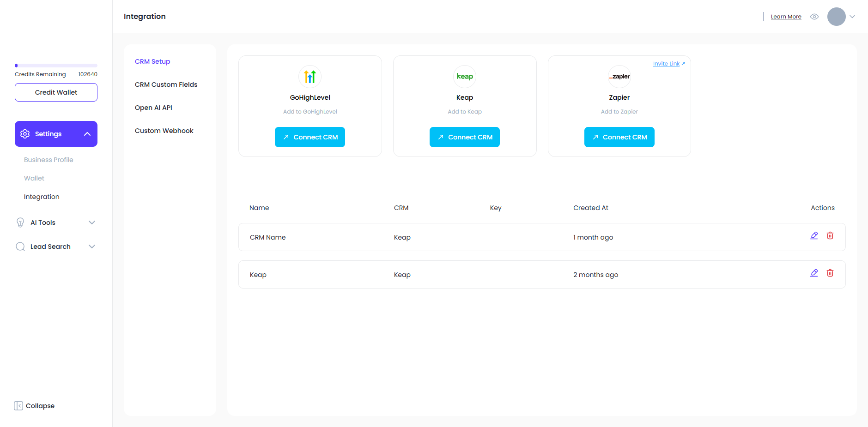The image size is (868, 427).
Task: Click the pencil icon for Keap row
Action: pos(814,273)
